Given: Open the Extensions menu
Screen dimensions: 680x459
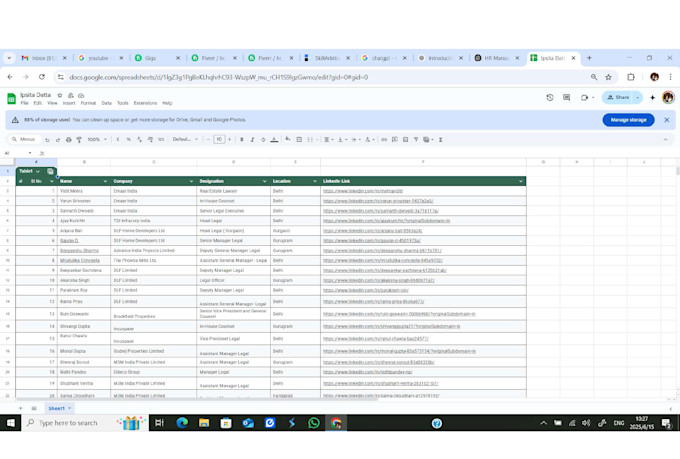Looking at the screenshot, I should [145, 103].
